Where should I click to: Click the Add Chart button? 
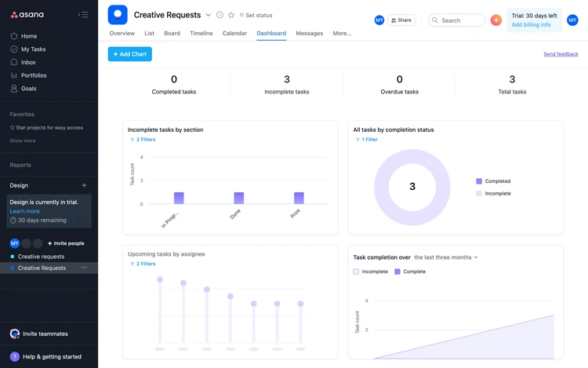(x=129, y=54)
